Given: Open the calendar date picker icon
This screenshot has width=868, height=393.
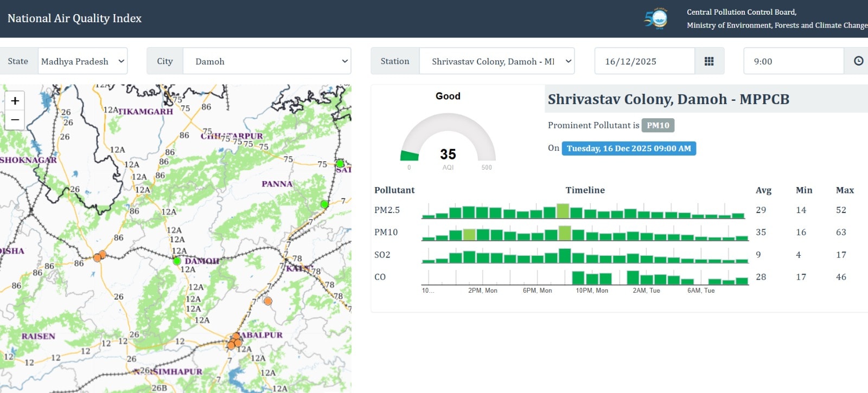Looking at the screenshot, I should coord(709,61).
